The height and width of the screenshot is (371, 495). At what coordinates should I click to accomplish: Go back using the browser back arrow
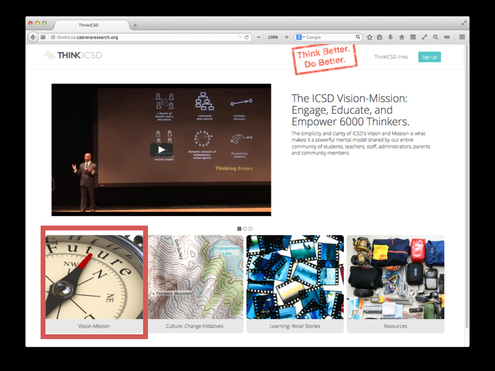(33, 37)
